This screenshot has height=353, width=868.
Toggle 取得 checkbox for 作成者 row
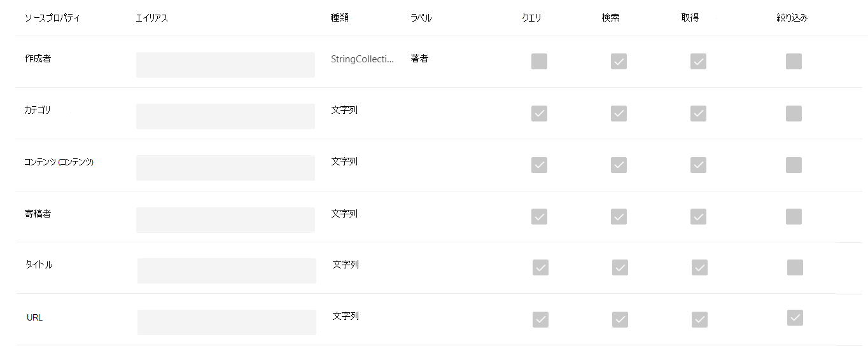click(698, 62)
